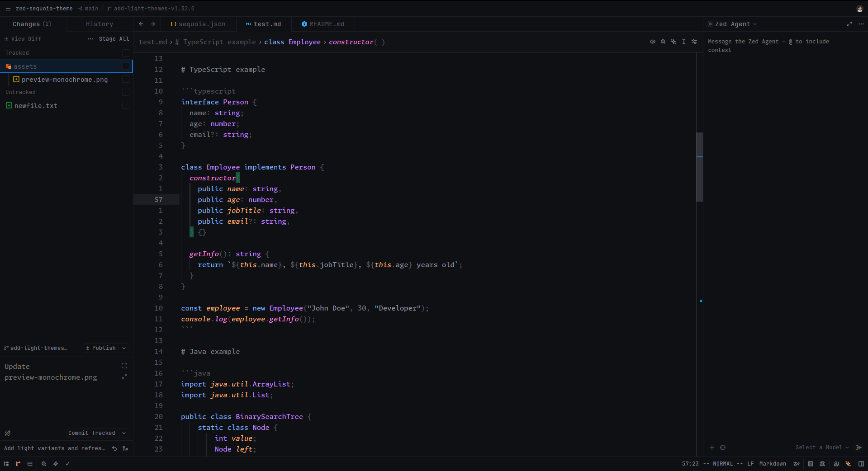Expand the Publish options arrow
Viewport: 868px width, 471px height.
coord(124,348)
